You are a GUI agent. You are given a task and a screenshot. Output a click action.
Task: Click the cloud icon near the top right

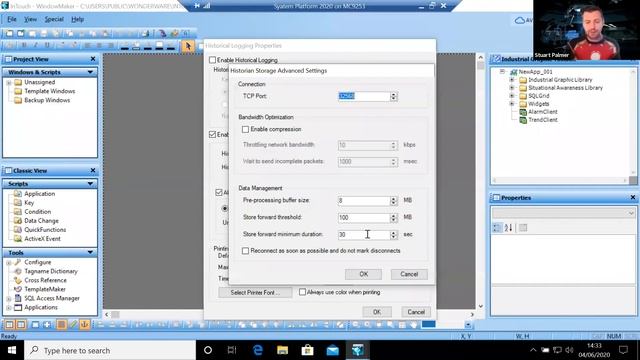coord(520,20)
